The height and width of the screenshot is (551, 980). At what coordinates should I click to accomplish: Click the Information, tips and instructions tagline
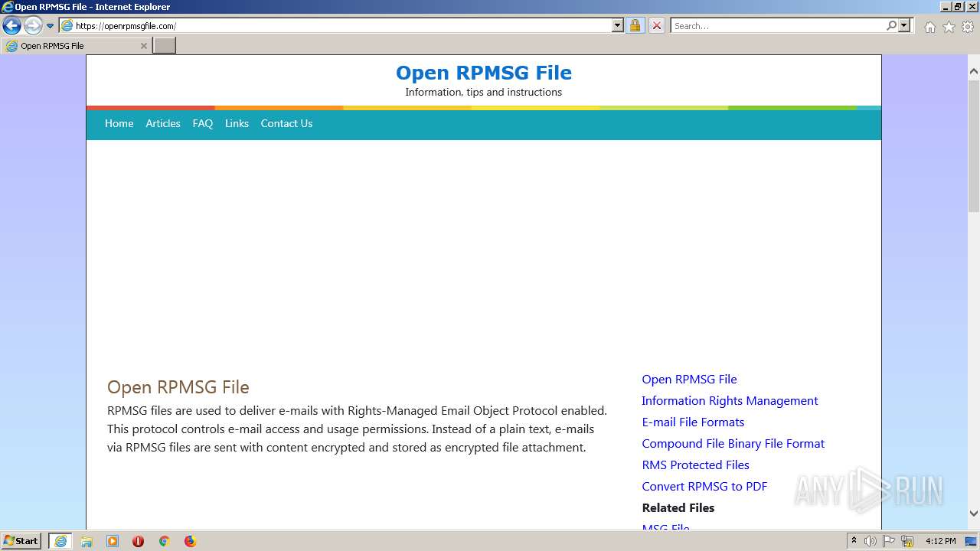click(x=484, y=92)
